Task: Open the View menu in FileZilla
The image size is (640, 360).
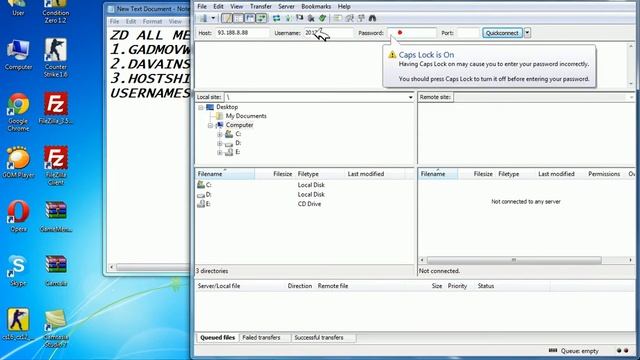Action: point(236,7)
